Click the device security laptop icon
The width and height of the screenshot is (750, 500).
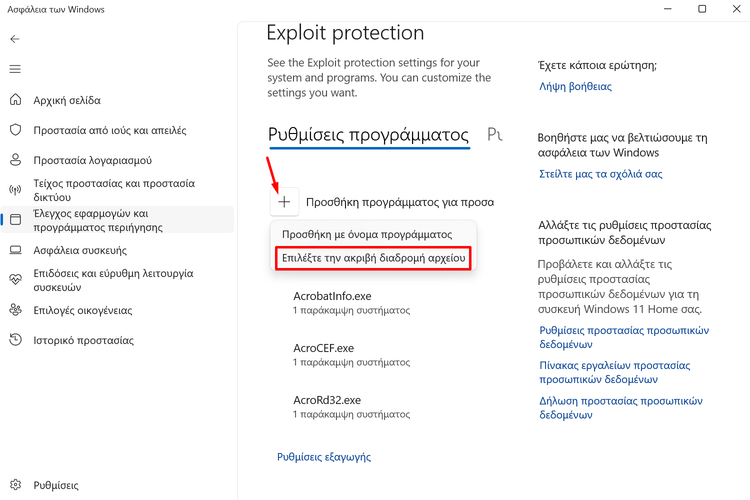tap(15, 250)
